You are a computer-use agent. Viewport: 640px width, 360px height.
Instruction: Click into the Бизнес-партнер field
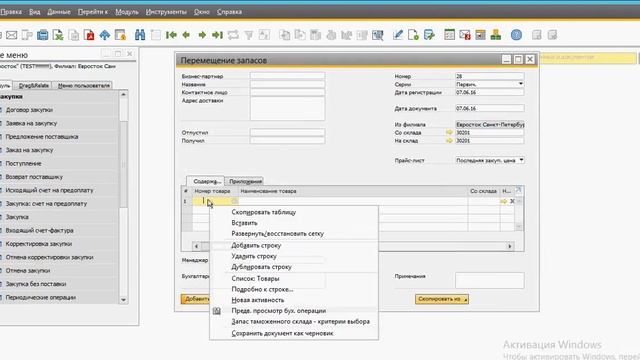tap(287, 76)
